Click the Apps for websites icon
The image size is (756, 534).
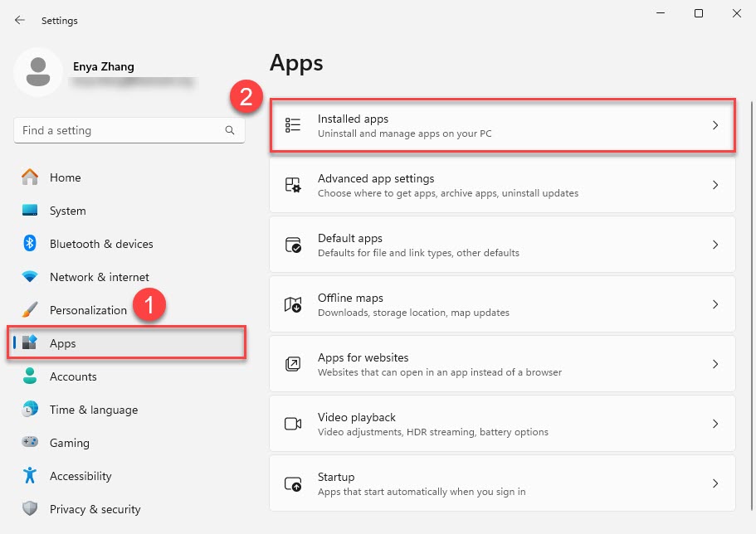[x=293, y=364]
